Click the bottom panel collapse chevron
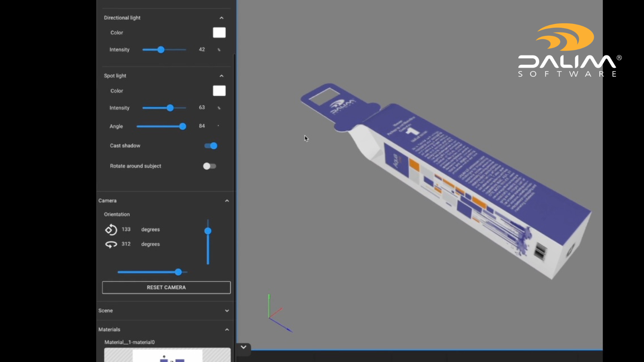 click(x=244, y=347)
